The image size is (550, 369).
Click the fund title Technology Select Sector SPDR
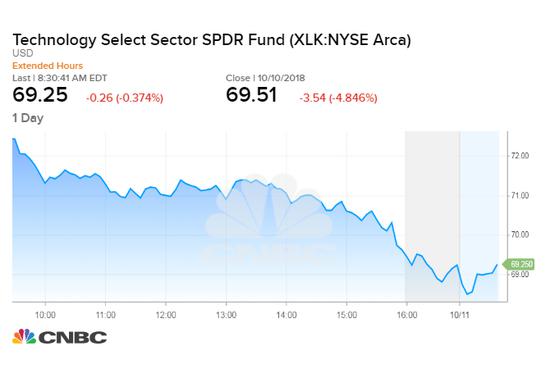pyautogui.click(x=148, y=40)
